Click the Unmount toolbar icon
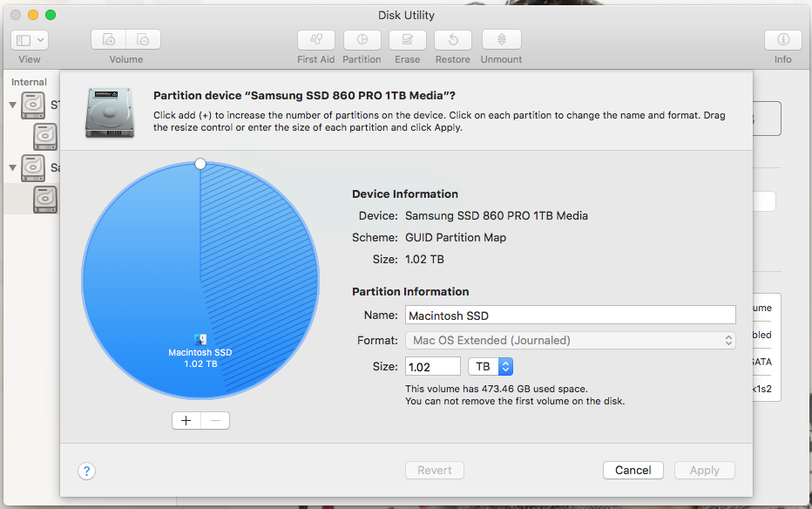Image resolution: width=812 pixels, height=509 pixels. [x=501, y=40]
